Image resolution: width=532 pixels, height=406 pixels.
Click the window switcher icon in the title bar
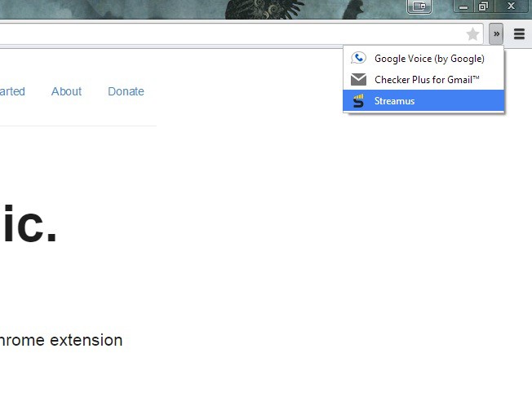click(419, 6)
